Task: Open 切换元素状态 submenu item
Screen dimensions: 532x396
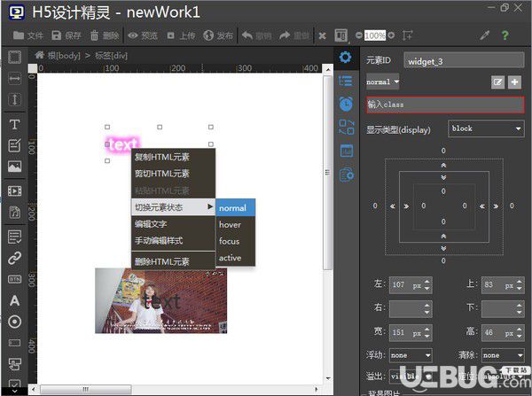Action: click(x=173, y=207)
